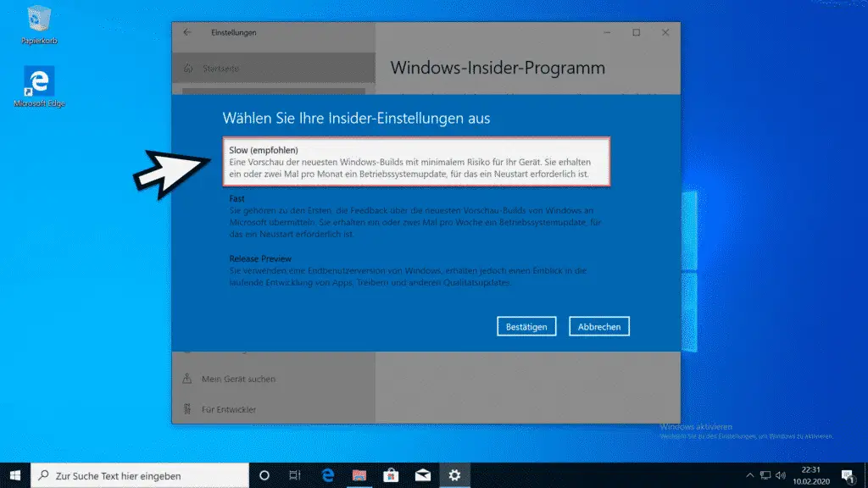Click the Für Entwickler tools icon

pos(187,409)
